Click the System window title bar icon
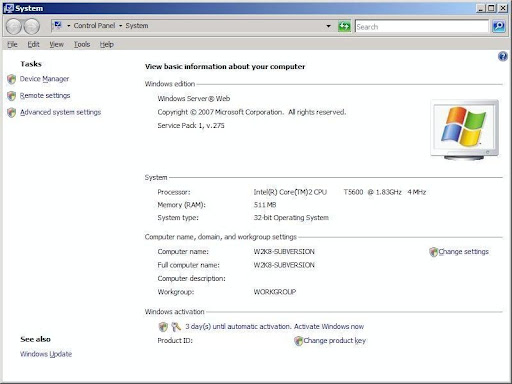Image resolution: width=512 pixels, height=384 pixels. point(8,8)
